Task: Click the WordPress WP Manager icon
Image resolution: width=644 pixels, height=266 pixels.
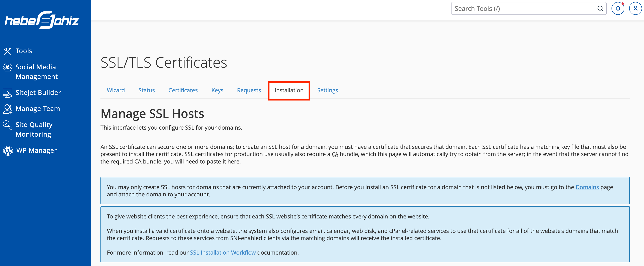Action: click(8, 151)
